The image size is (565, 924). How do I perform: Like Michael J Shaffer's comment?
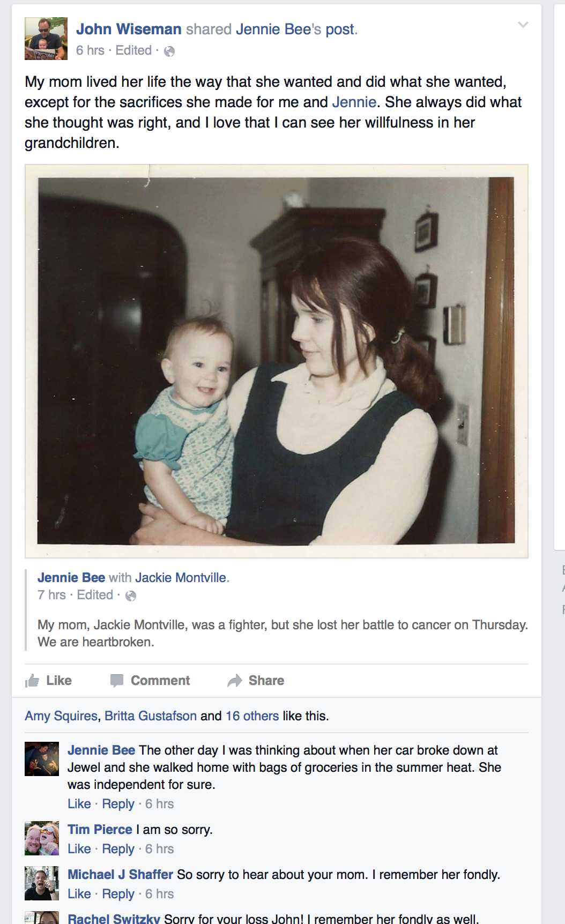tap(79, 894)
